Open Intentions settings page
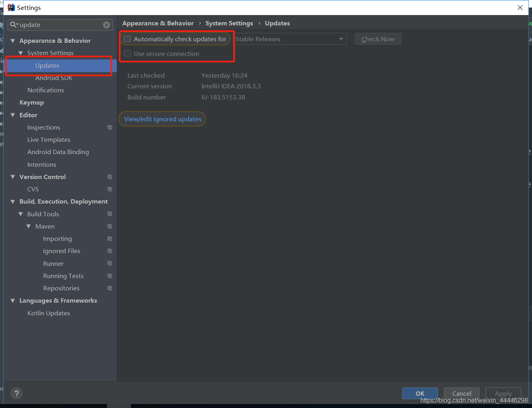The image size is (532, 408). [x=42, y=165]
